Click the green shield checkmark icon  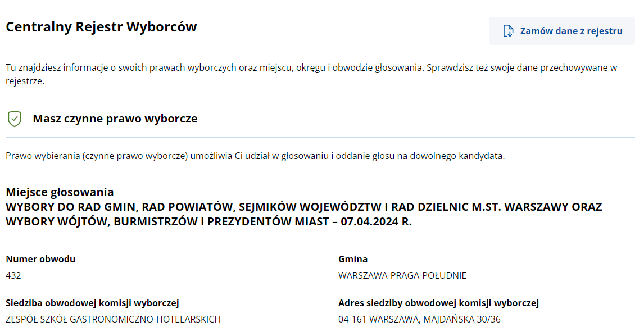click(x=15, y=119)
